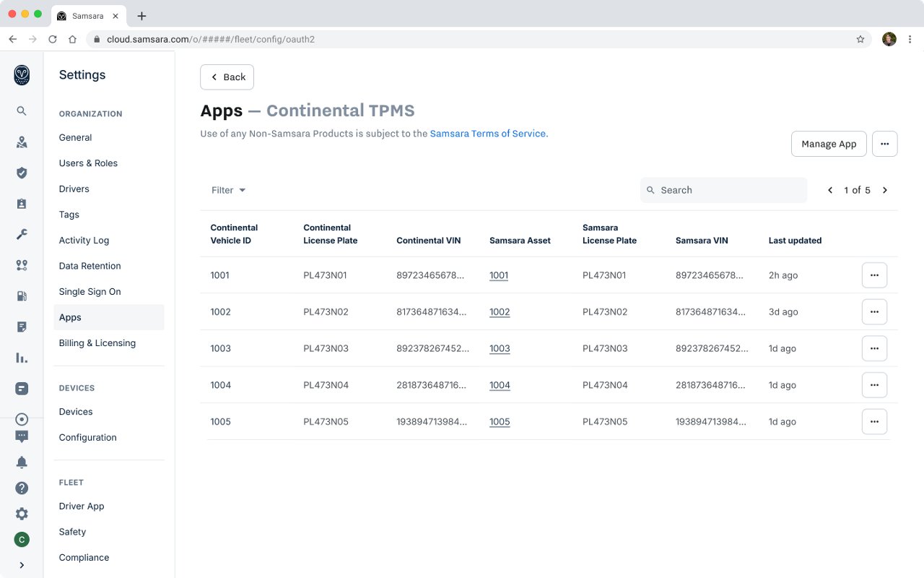Open the more options button beside Manage App
Viewport: 924px width, 578px height.
885,144
